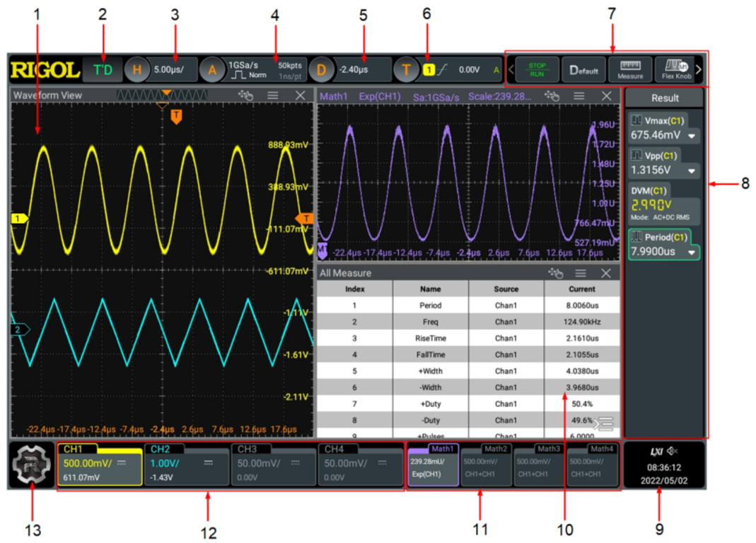Expand the Vmax(C1) result dropdown
The image size is (756, 543).
[692, 136]
